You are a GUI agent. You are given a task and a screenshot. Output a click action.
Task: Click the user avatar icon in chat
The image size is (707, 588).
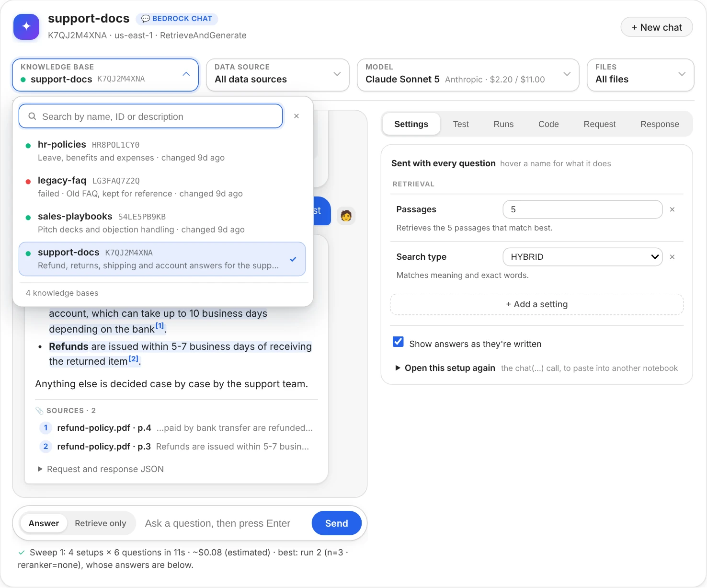coord(346,216)
